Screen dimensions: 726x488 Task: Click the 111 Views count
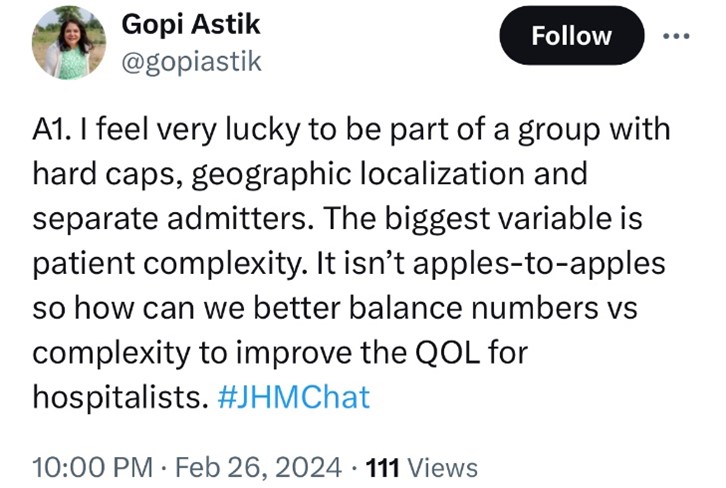click(420, 467)
